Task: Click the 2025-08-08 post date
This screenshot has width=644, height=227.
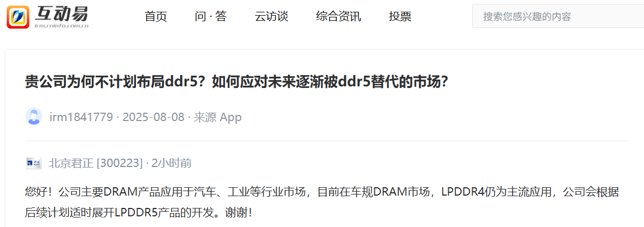Action: click(154, 117)
